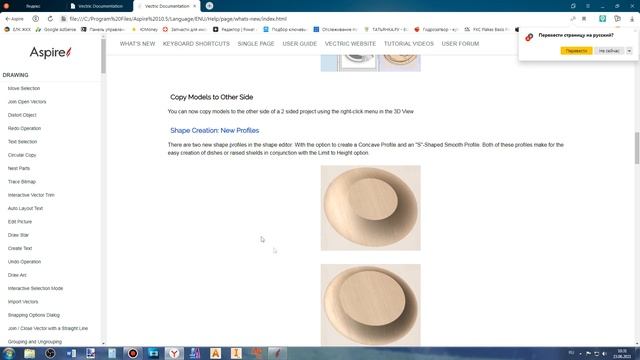Open the KEYBOARD SHORTCUTS menu item
This screenshot has width=640, height=360.
(x=196, y=44)
